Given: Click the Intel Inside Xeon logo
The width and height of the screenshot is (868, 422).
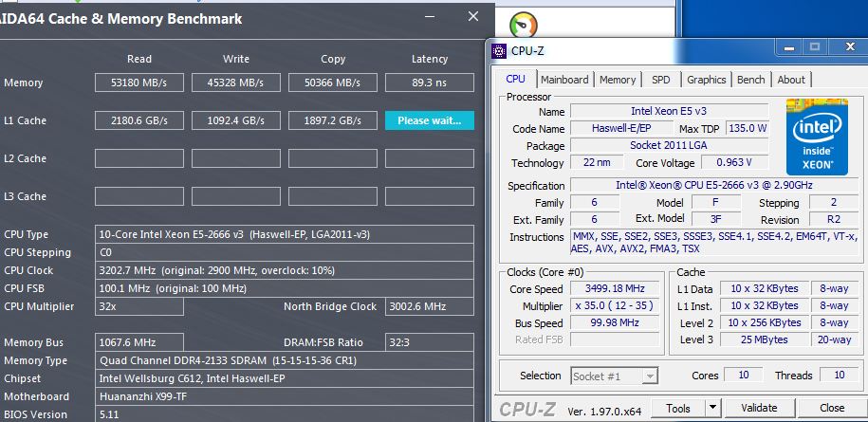Looking at the screenshot, I should (817, 137).
